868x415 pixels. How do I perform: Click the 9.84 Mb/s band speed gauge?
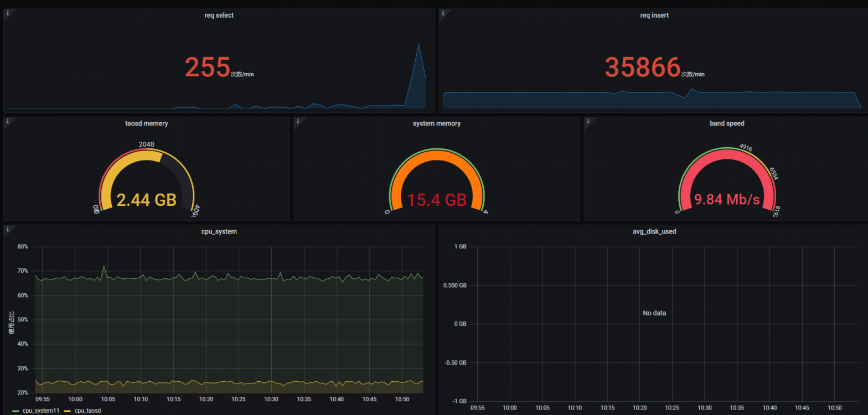coord(726,199)
